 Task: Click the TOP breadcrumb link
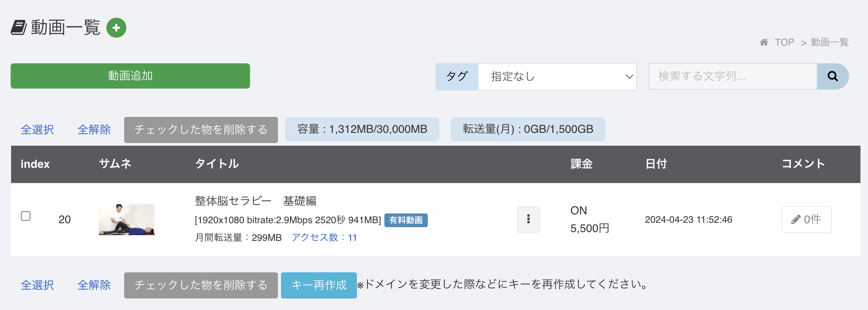click(784, 43)
